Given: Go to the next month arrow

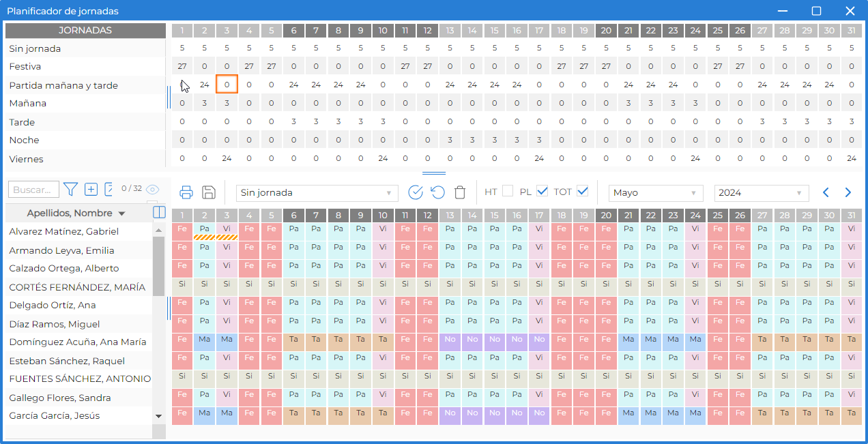Looking at the screenshot, I should pyautogui.click(x=848, y=192).
